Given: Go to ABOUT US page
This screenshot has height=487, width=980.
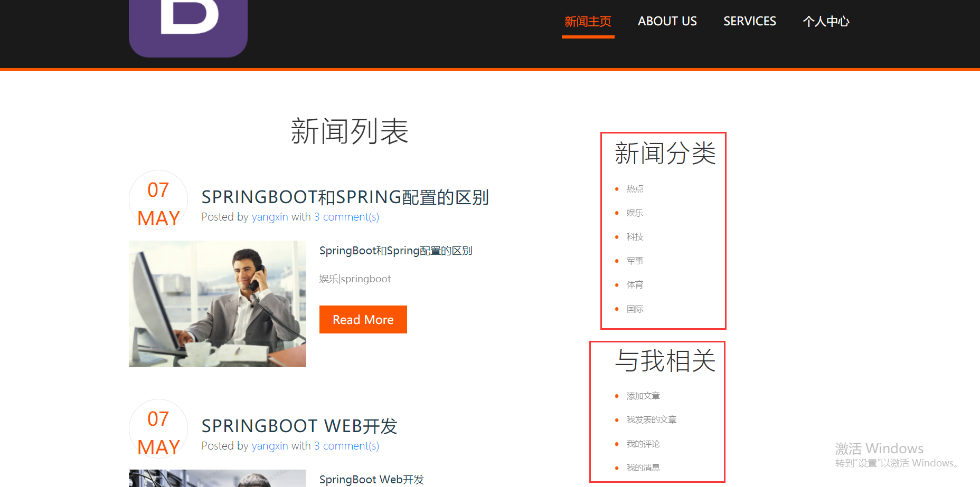Looking at the screenshot, I should (667, 22).
